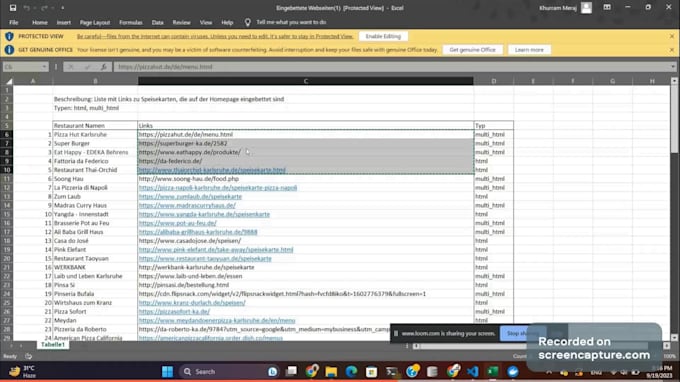This screenshot has width=680, height=382.
Task: Open the Page Layout tab
Action: (x=95, y=23)
